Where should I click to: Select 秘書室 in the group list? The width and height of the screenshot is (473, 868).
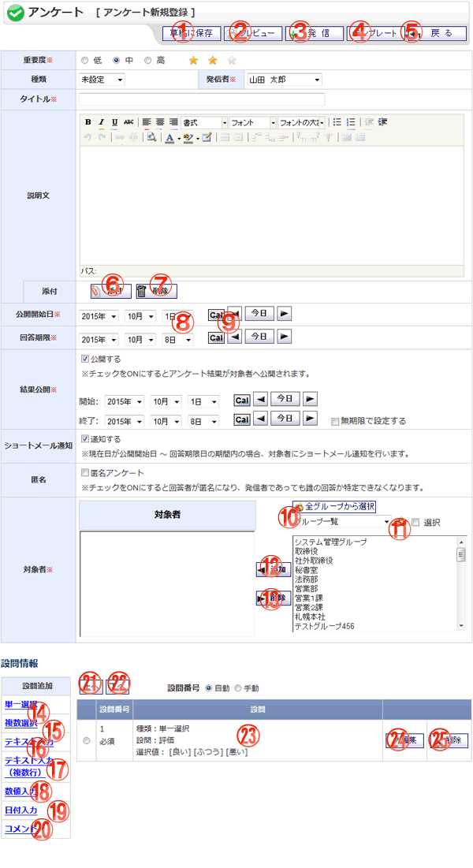click(x=307, y=570)
